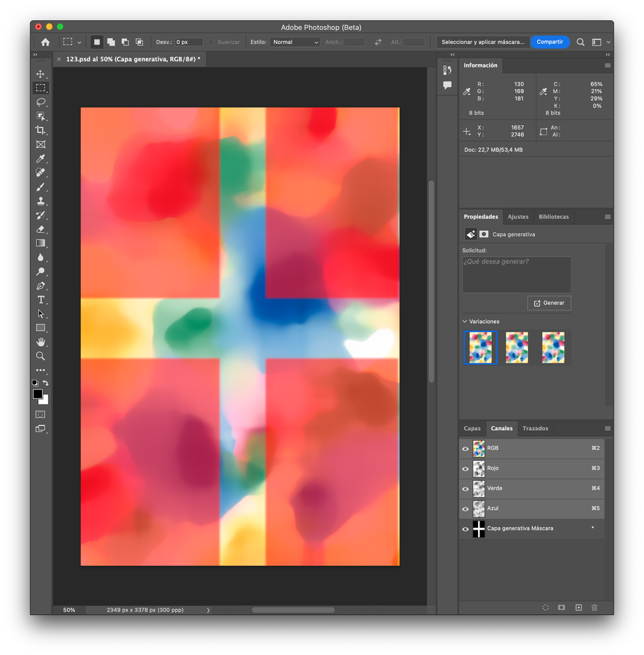Viewport: 644px width, 655px height.
Task: Choose Subtract from selection mode
Action: pos(125,42)
